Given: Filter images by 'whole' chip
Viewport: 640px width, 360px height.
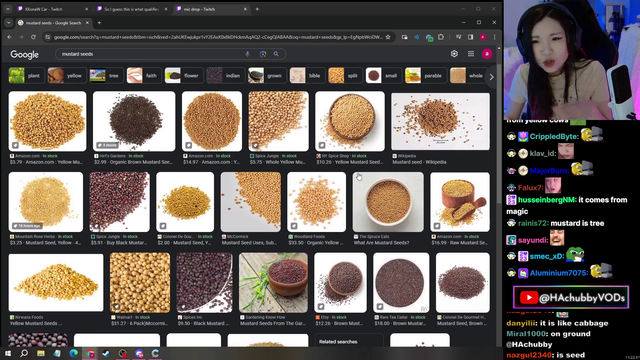Looking at the screenshot, I should (468, 76).
